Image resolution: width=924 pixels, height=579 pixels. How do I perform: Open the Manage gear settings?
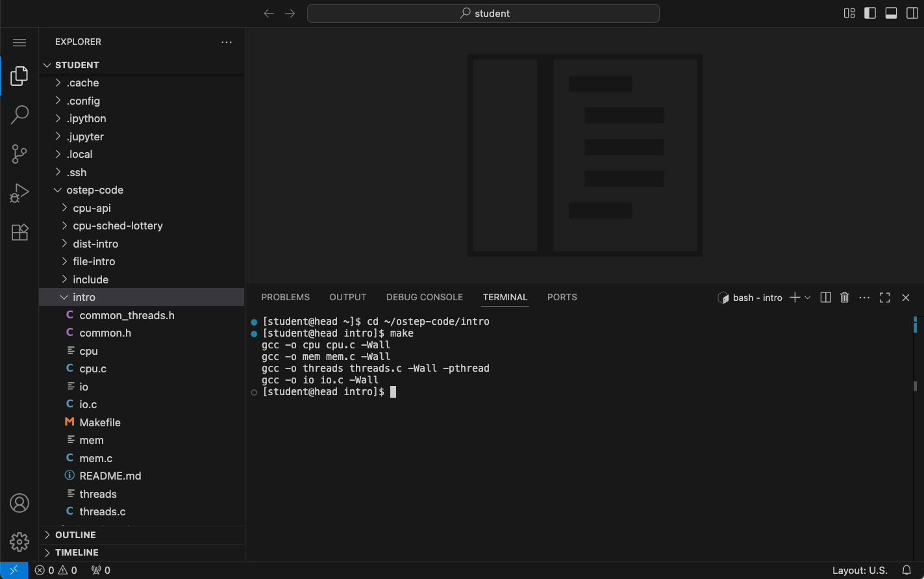(x=19, y=541)
